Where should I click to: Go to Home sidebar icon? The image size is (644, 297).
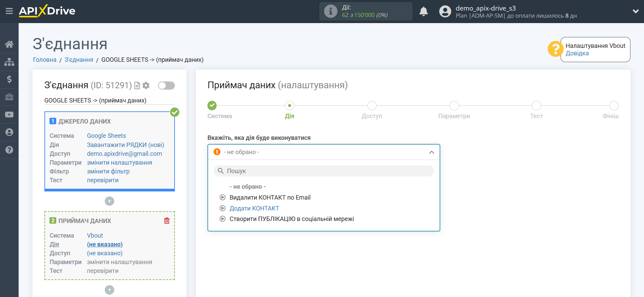coord(9,44)
